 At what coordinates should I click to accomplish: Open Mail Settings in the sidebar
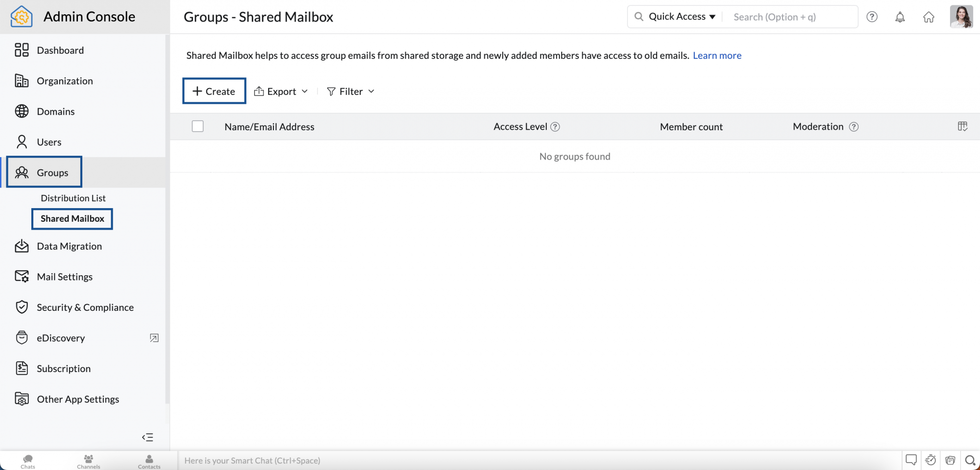pos(64,277)
